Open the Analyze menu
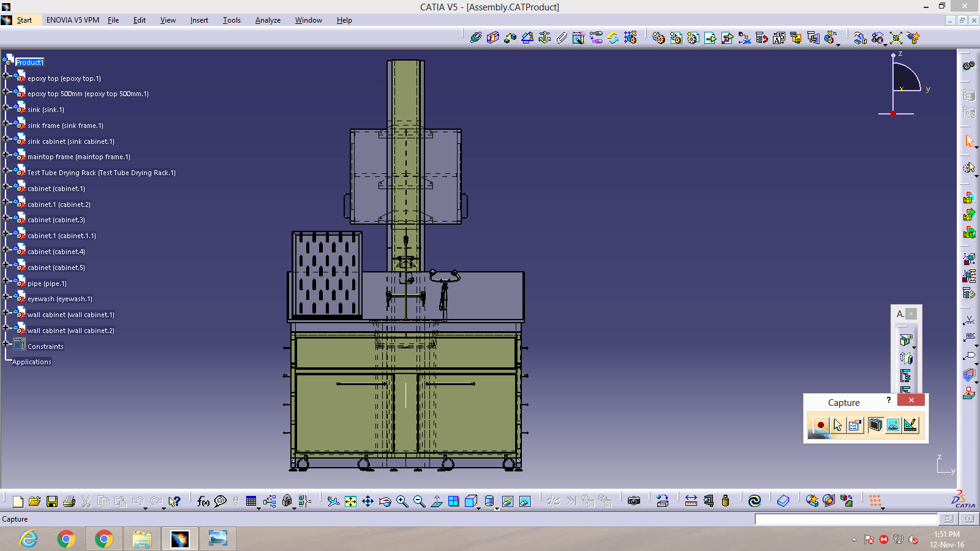 (x=268, y=20)
